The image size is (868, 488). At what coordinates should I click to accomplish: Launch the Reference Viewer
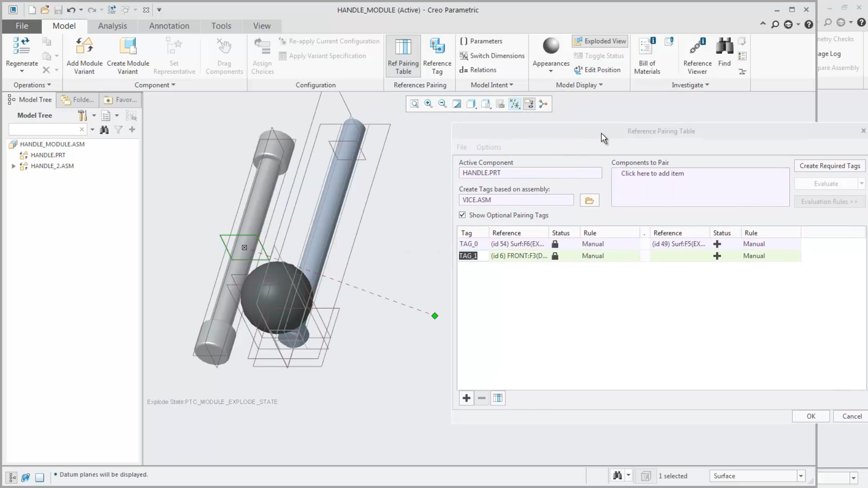pos(696,54)
